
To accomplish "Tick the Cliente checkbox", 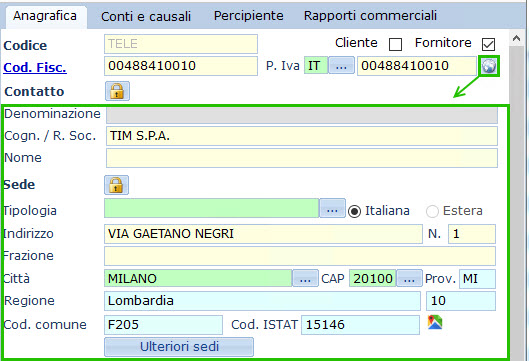I will click(x=395, y=44).
